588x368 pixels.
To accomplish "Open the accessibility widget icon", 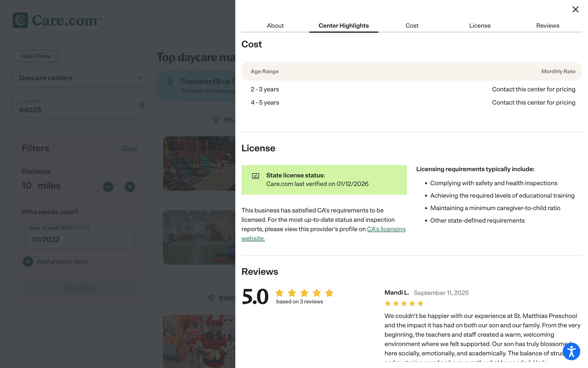I will [x=571, y=351].
